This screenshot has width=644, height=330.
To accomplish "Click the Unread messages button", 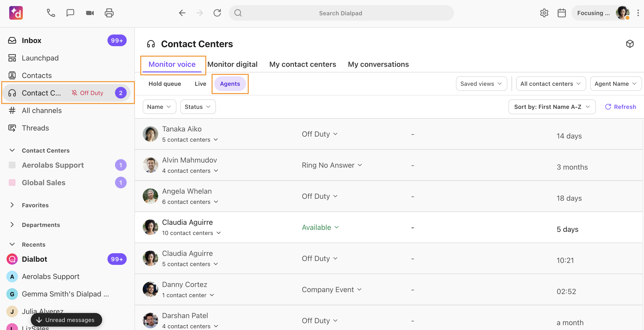I will [x=66, y=320].
